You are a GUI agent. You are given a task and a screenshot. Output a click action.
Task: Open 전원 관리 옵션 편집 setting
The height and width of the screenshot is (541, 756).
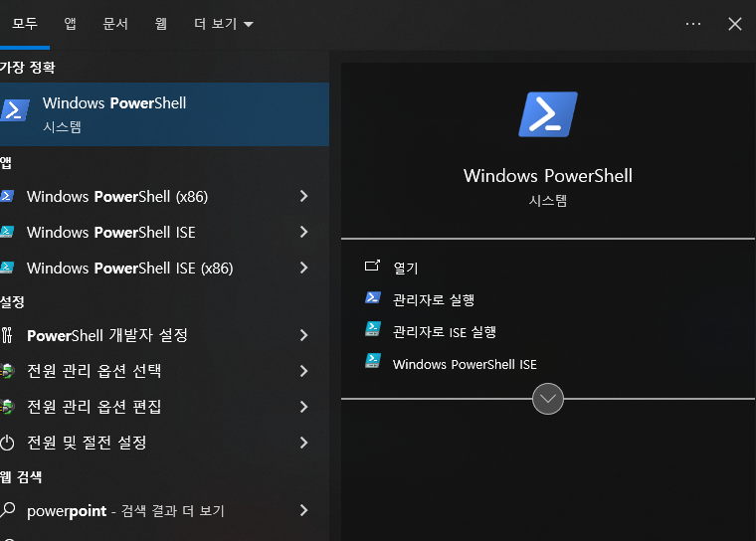pos(94,407)
